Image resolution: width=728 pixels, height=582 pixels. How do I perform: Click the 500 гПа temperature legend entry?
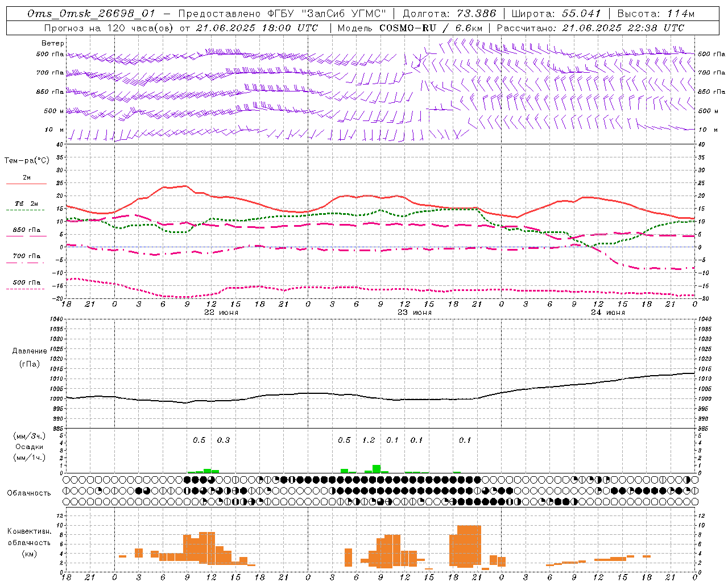pyautogui.click(x=27, y=282)
